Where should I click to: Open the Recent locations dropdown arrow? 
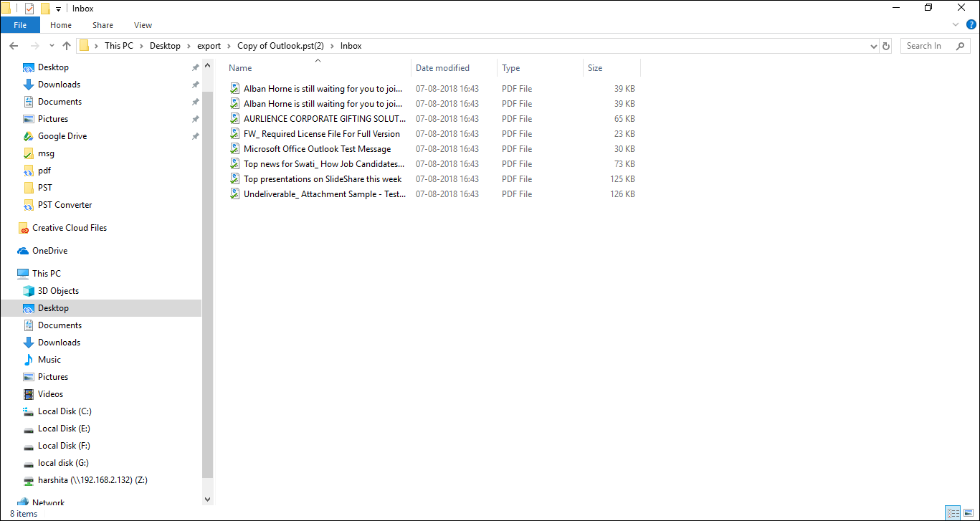(52, 46)
